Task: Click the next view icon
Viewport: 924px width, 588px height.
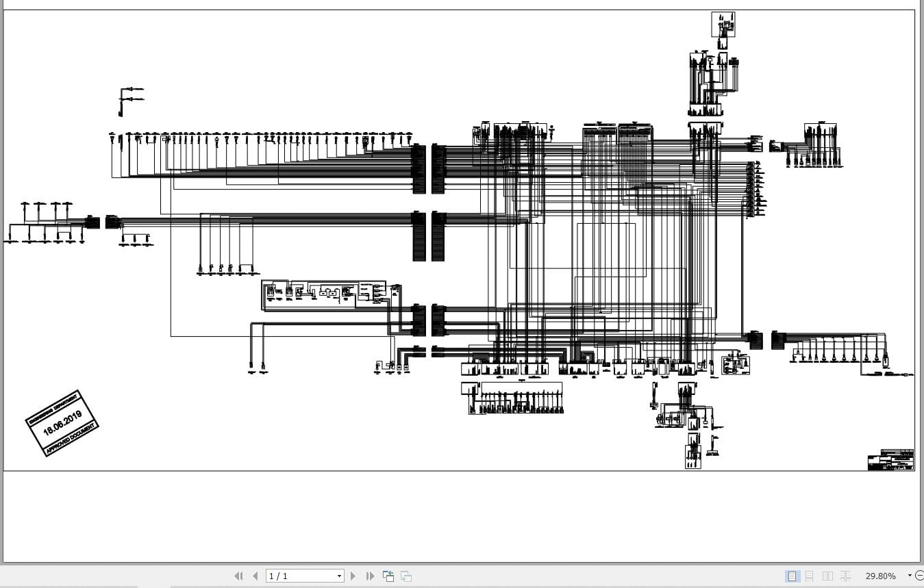Action: tap(406, 576)
